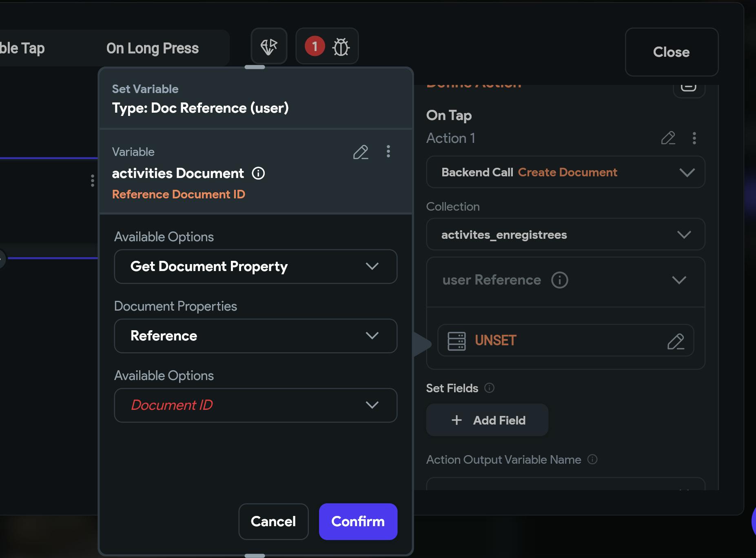Open the Reference document properties dropdown
756x558 pixels.
[255, 336]
